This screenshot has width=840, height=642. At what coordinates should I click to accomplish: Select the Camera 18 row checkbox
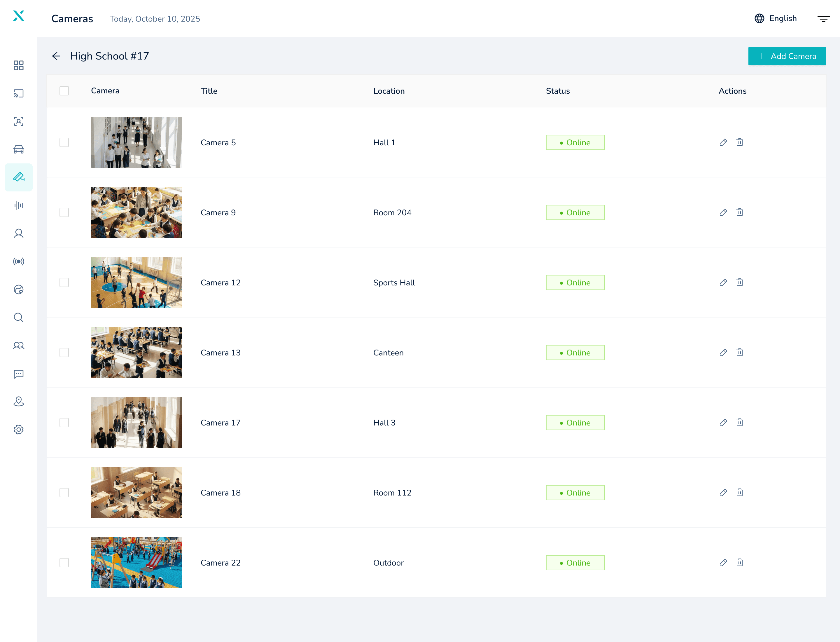pyautogui.click(x=64, y=493)
